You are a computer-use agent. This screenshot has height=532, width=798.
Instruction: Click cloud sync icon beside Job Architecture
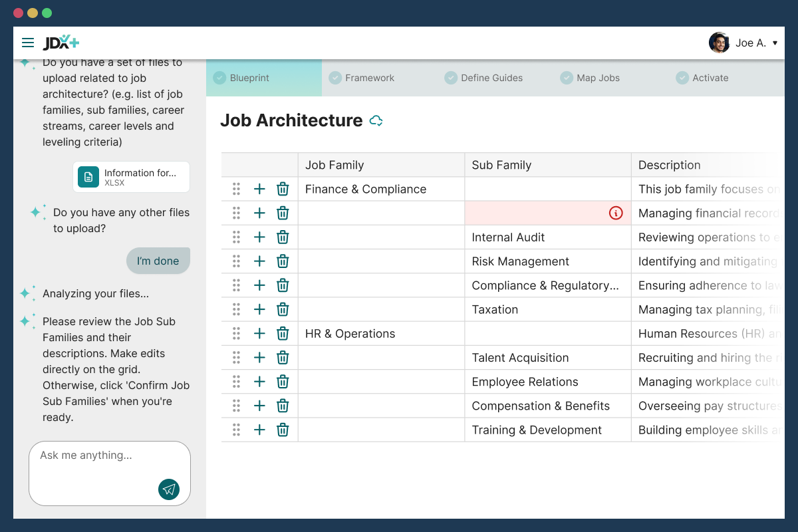376,120
